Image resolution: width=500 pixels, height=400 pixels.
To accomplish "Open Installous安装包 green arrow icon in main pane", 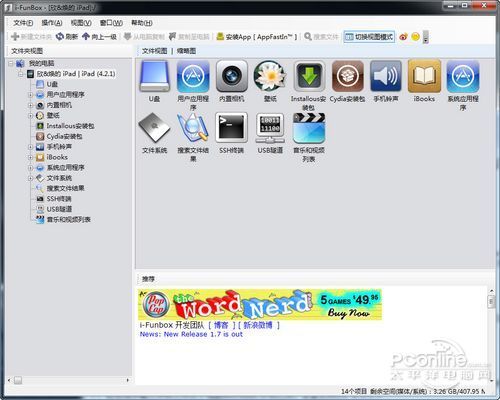I will 309,76.
